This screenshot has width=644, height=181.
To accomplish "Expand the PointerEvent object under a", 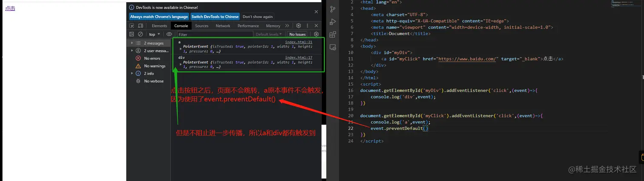I will pyautogui.click(x=181, y=49).
